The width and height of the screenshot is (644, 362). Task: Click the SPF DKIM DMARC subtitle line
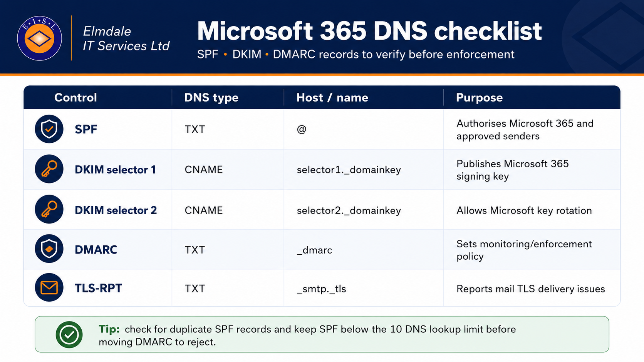click(356, 54)
